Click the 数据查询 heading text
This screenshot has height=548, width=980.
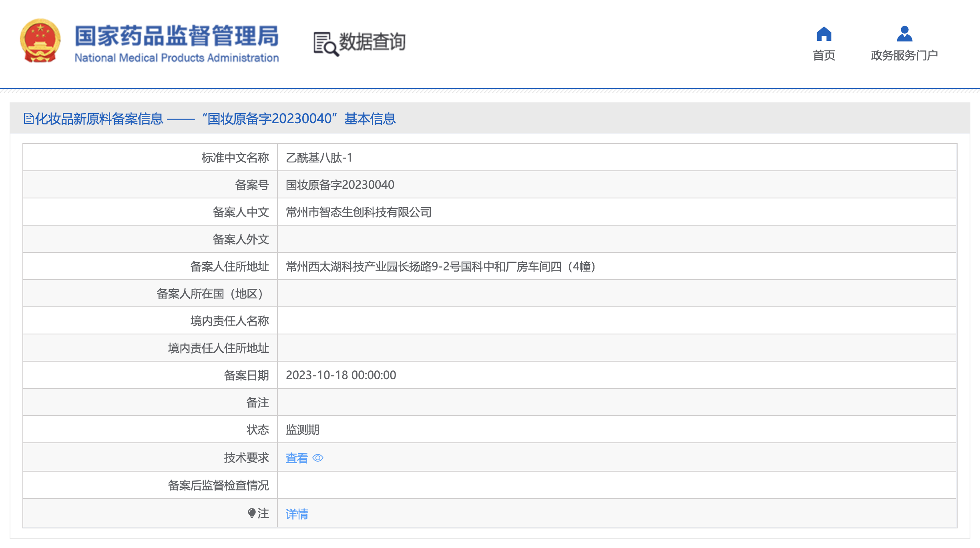tap(372, 42)
